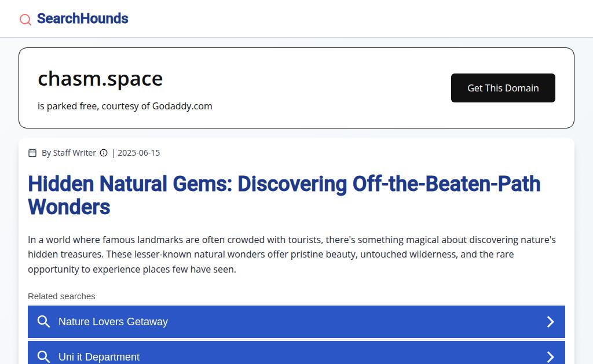Open the Uni it Department related search
593x364 pixels.
click(99, 357)
